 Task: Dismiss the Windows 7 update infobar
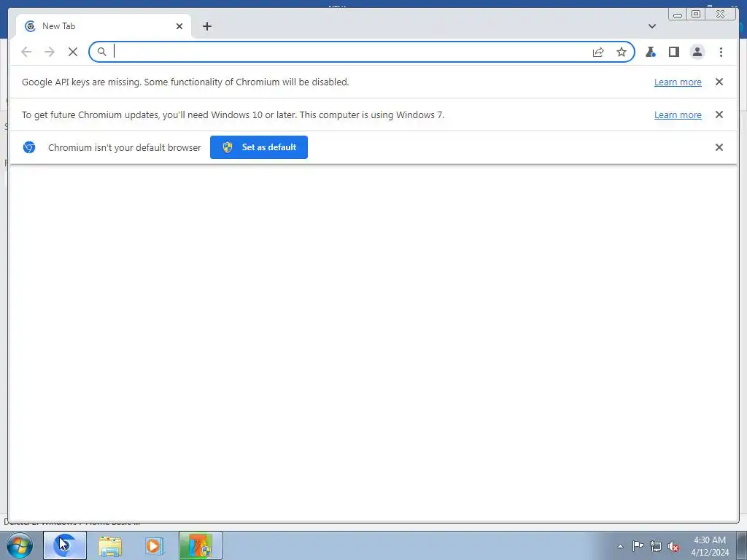pyautogui.click(x=719, y=114)
